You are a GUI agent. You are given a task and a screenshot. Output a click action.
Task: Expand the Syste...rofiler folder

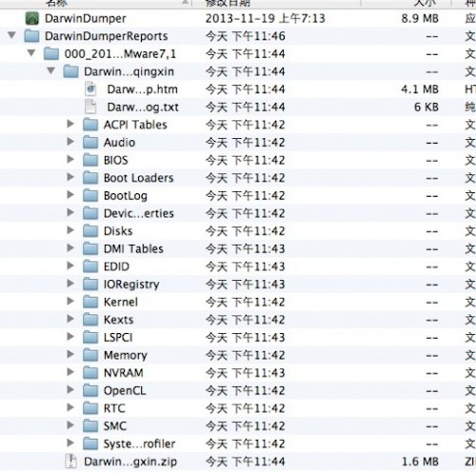pyautogui.click(x=70, y=443)
